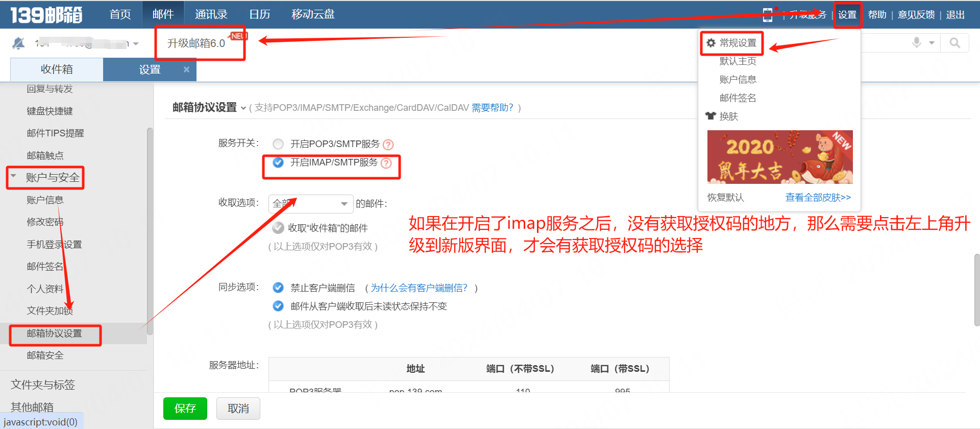Select 开启POP3/SMTP服务 radio button
Screen dimensions: 980x429
tap(278, 144)
